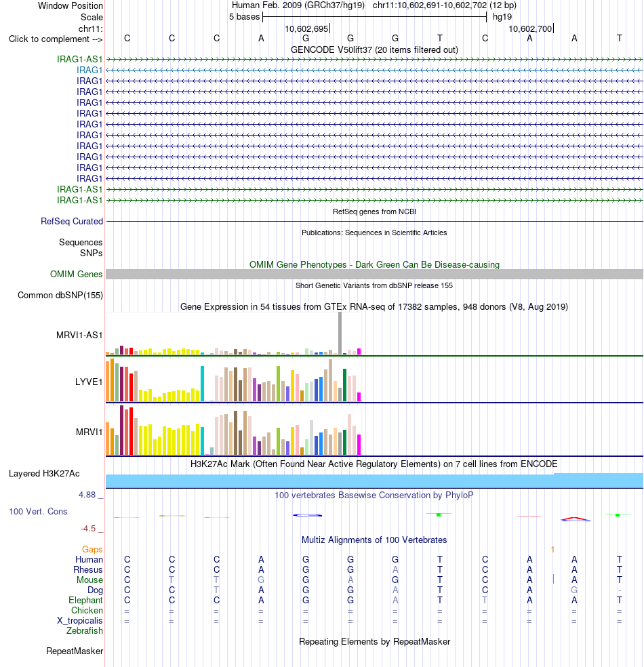Click the OMIM Genes label
Screen dimensions: 644x667
pos(76,275)
